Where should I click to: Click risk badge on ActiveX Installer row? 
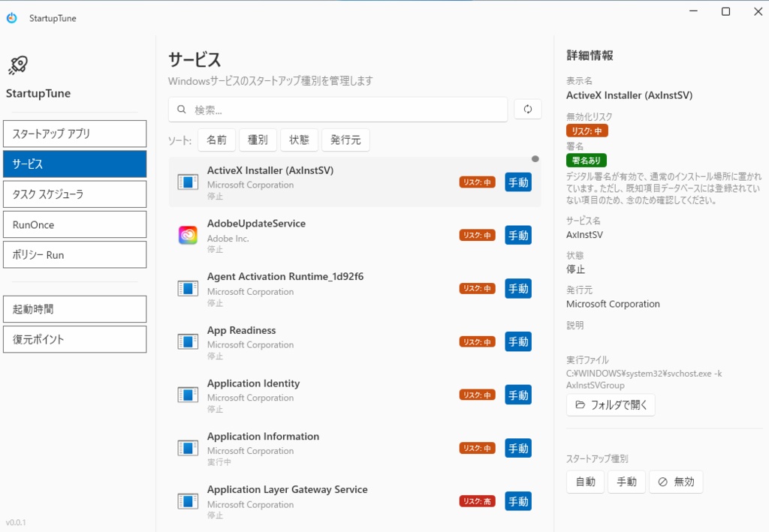(477, 182)
